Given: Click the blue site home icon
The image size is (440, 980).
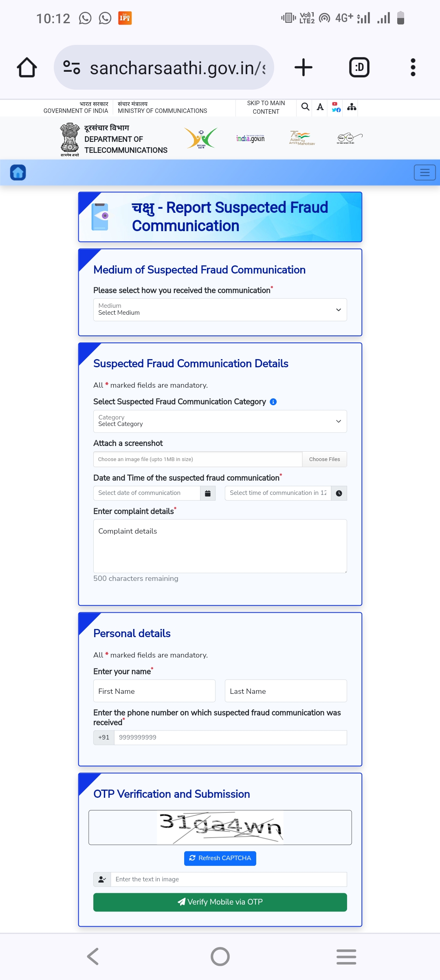Looking at the screenshot, I should (x=18, y=172).
